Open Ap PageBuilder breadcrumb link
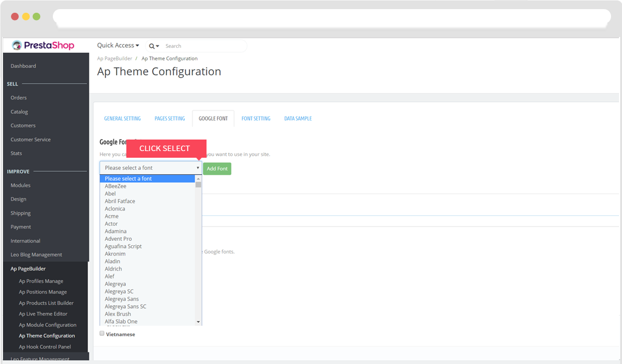The height and width of the screenshot is (364, 622). 115,59
